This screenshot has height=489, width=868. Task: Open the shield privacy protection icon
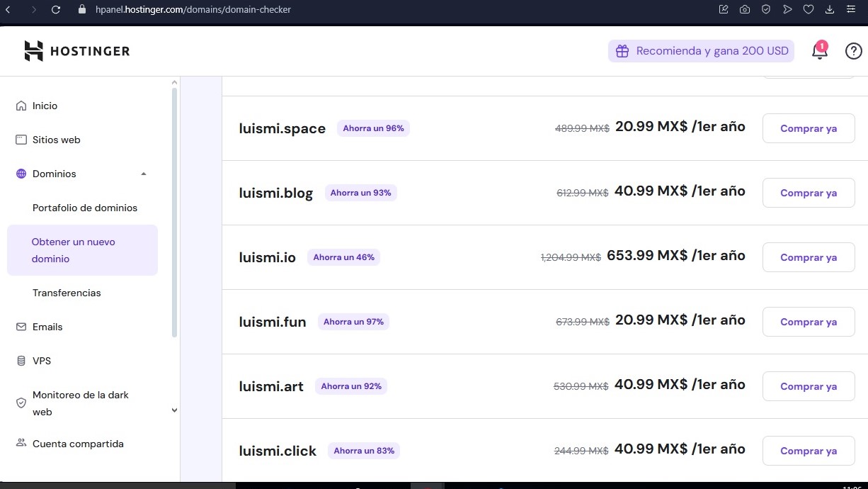pyautogui.click(x=765, y=10)
